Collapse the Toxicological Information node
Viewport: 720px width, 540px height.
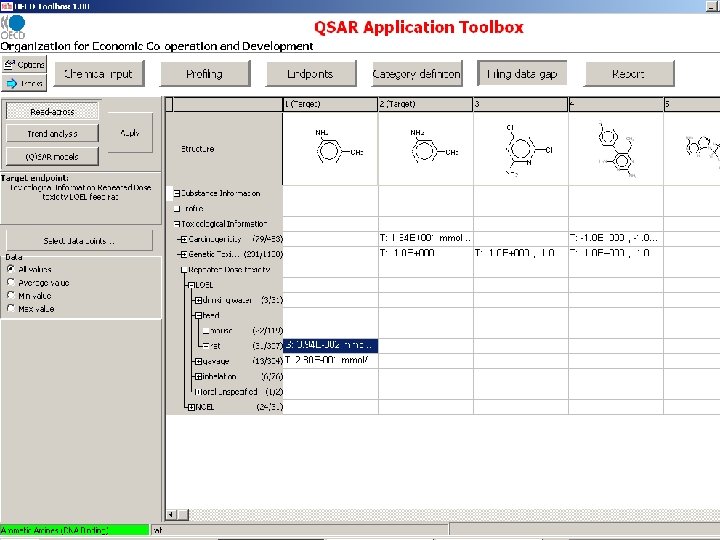click(177, 224)
